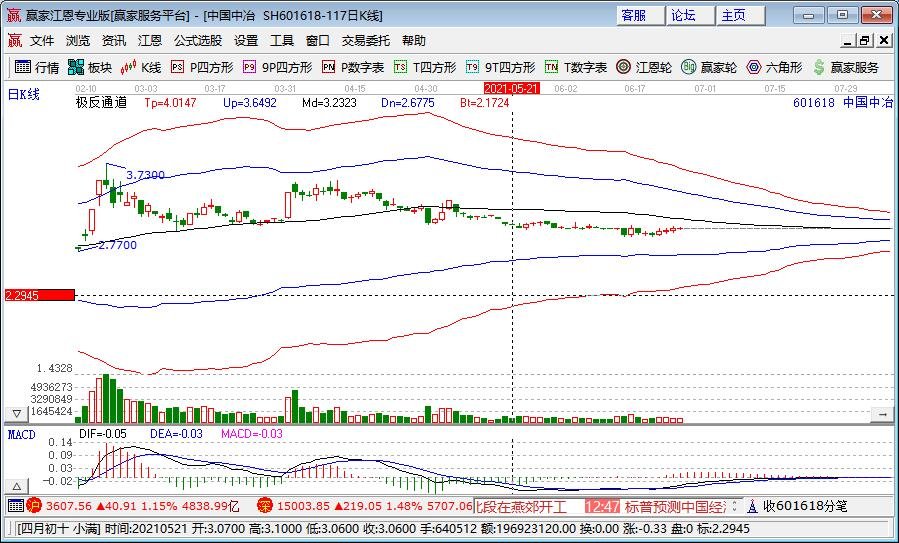
Task: Click the red 2.2945 price marker
Action: pos(40,295)
